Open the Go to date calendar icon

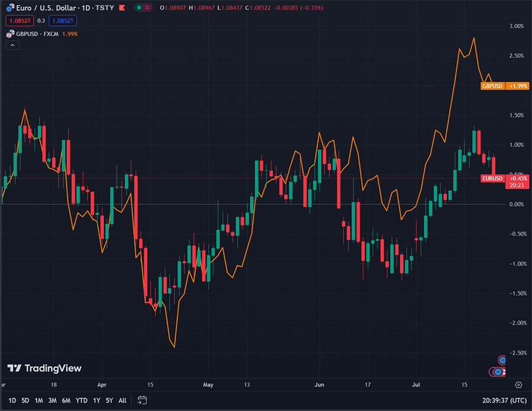tap(142, 400)
